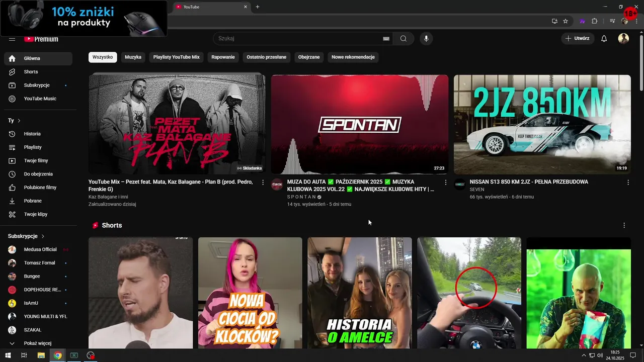Select the Wszystko filter chip
Image resolution: width=644 pixels, height=362 pixels.
pyautogui.click(x=103, y=57)
